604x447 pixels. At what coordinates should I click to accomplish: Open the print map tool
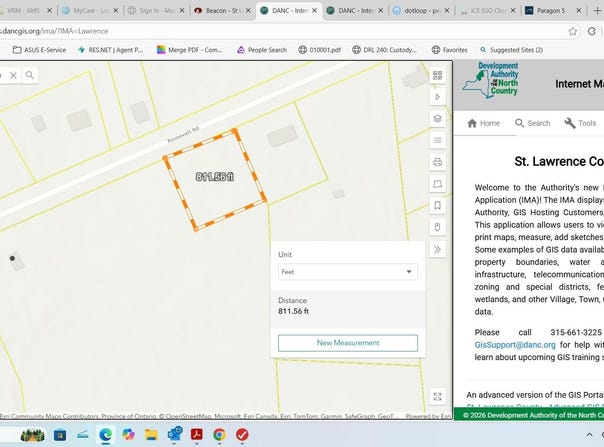click(437, 162)
